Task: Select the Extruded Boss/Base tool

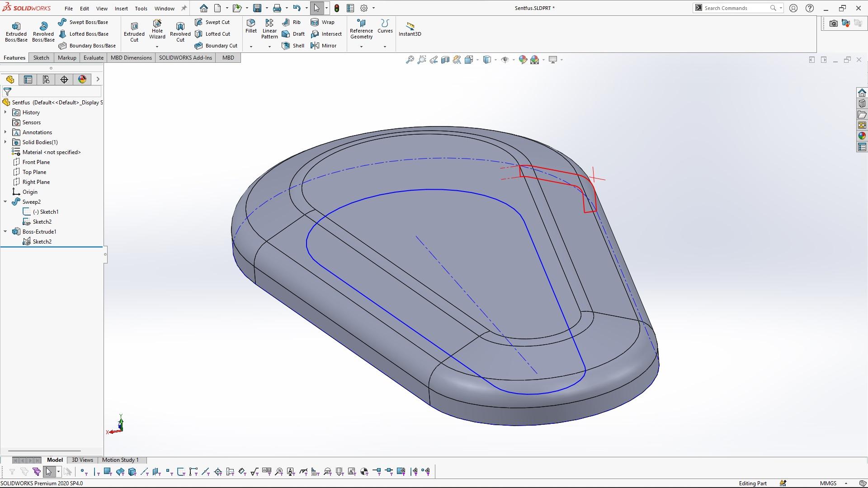Action: (x=16, y=32)
